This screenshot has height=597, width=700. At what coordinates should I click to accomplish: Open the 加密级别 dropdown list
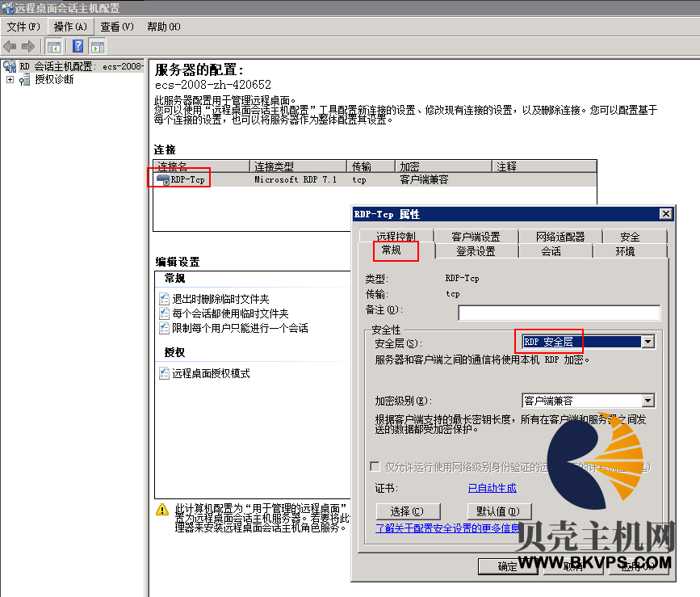tap(647, 401)
